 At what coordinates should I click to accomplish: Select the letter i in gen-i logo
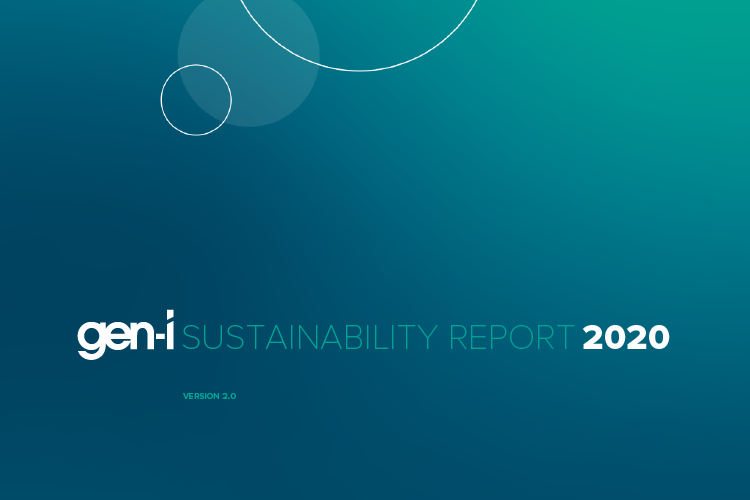(x=169, y=337)
